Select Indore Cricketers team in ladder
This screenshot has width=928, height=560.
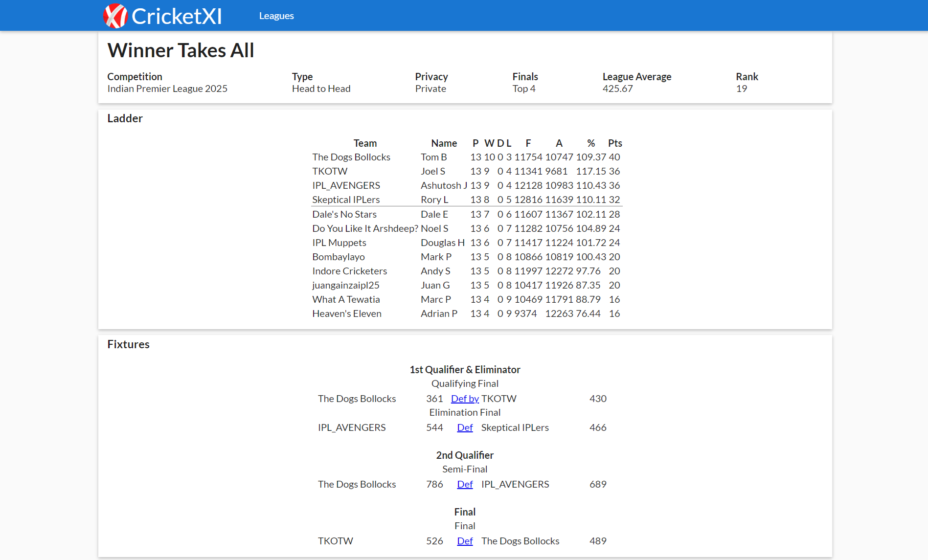pyautogui.click(x=349, y=271)
